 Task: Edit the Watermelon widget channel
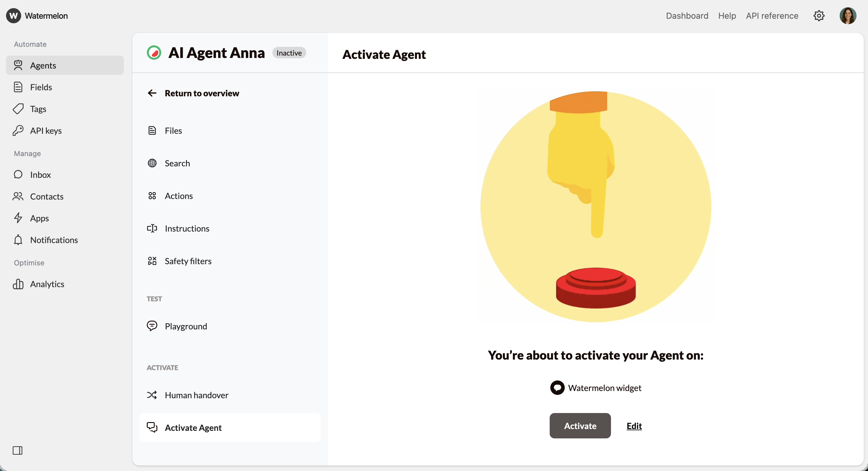[x=634, y=425]
